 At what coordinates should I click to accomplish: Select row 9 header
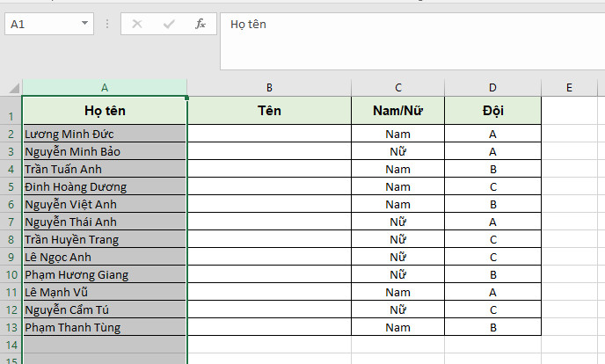point(11,257)
